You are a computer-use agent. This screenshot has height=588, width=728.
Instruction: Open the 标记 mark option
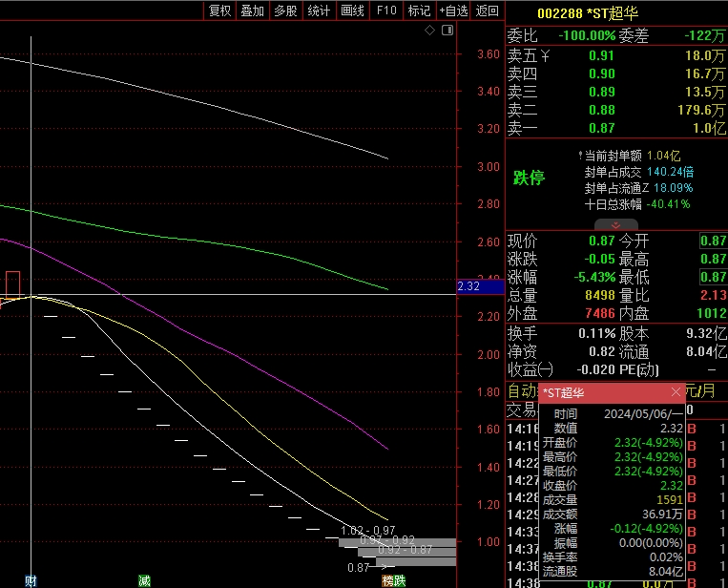(x=419, y=10)
